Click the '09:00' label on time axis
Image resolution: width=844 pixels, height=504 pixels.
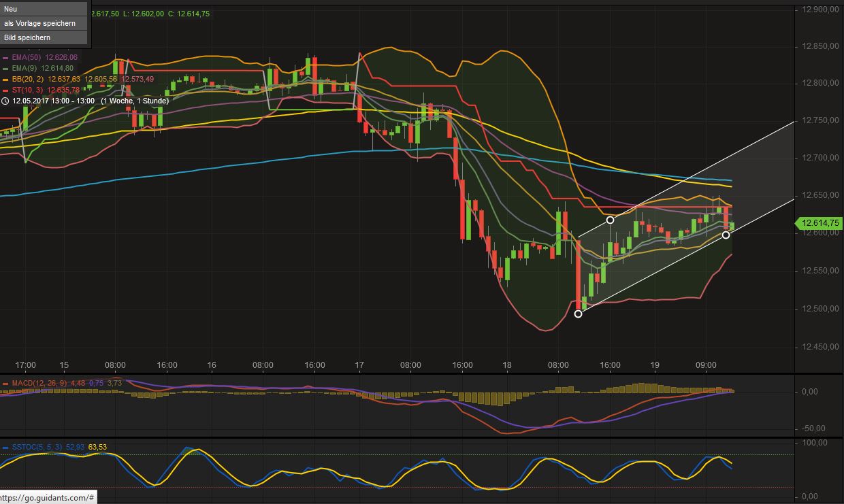[x=706, y=365]
